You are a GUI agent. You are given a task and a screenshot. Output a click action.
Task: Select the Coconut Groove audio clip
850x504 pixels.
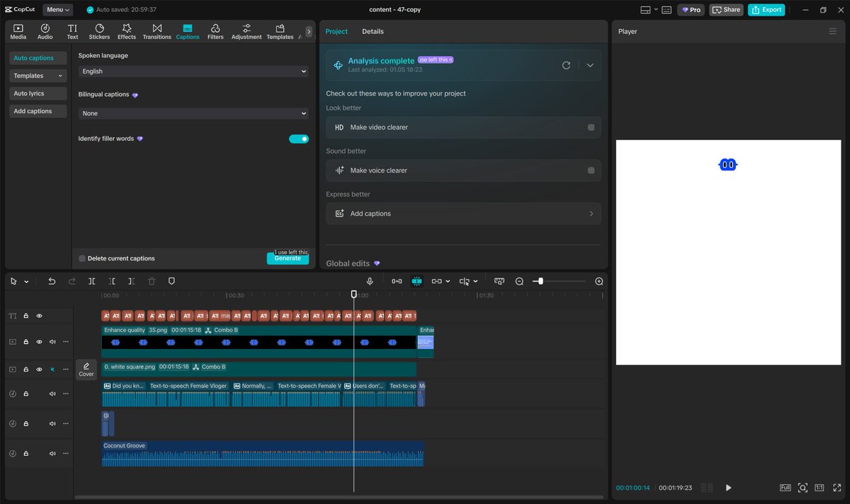click(263, 454)
